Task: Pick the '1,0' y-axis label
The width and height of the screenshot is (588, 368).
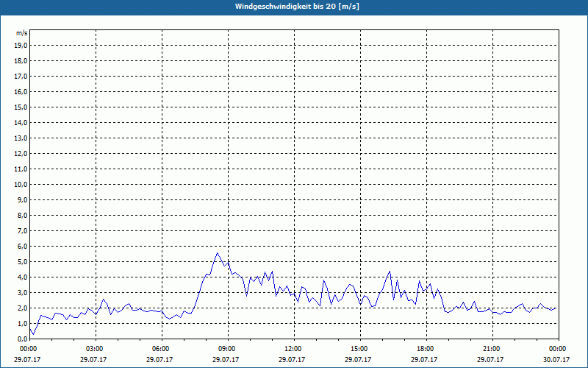Action: click(x=22, y=323)
